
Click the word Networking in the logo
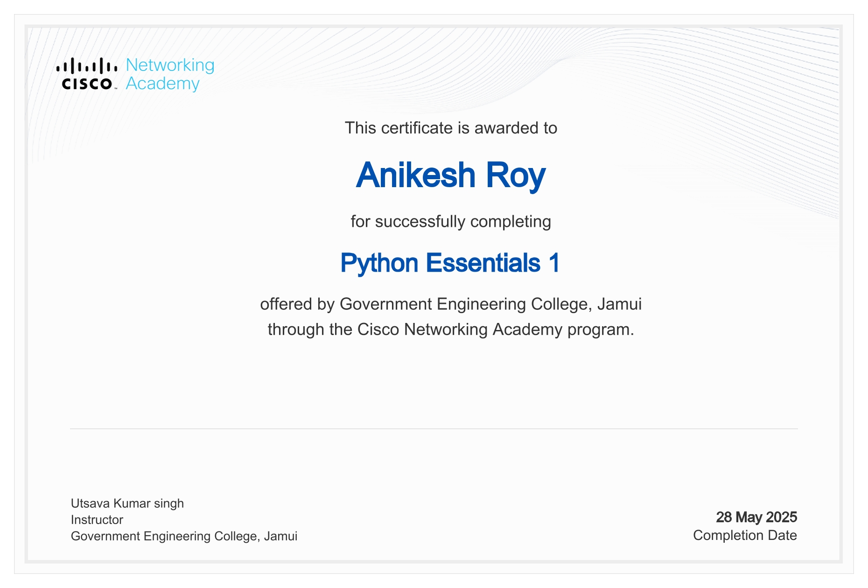coord(170,65)
